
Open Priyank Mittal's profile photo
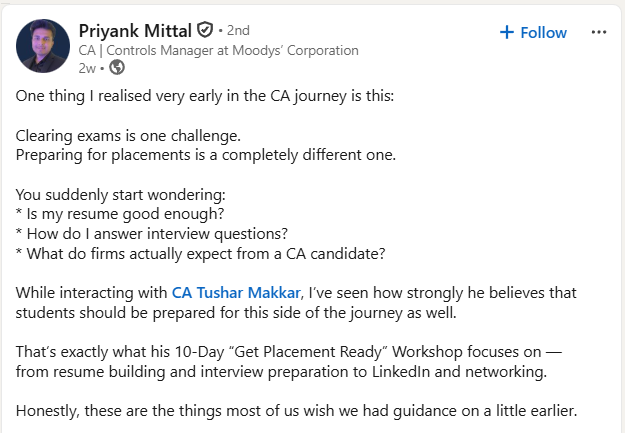tap(43, 46)
